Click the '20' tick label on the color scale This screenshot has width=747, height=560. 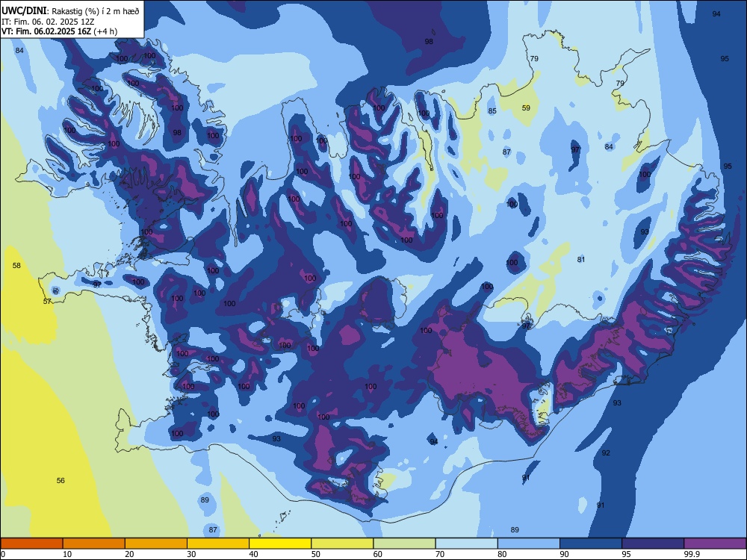[129, 554]
